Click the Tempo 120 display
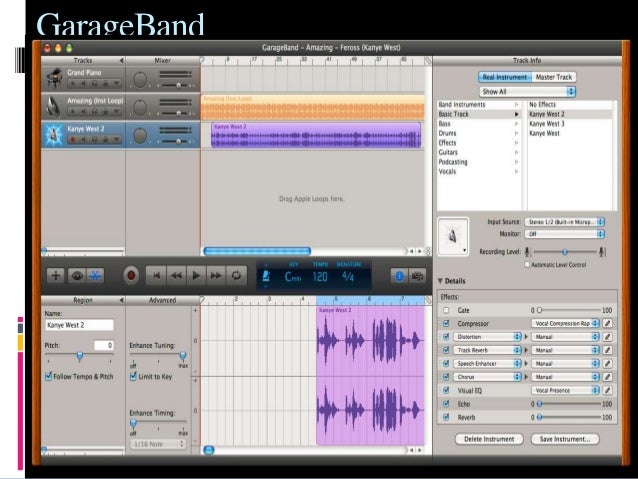Viewport: 638px width, 479px height. 320,277
